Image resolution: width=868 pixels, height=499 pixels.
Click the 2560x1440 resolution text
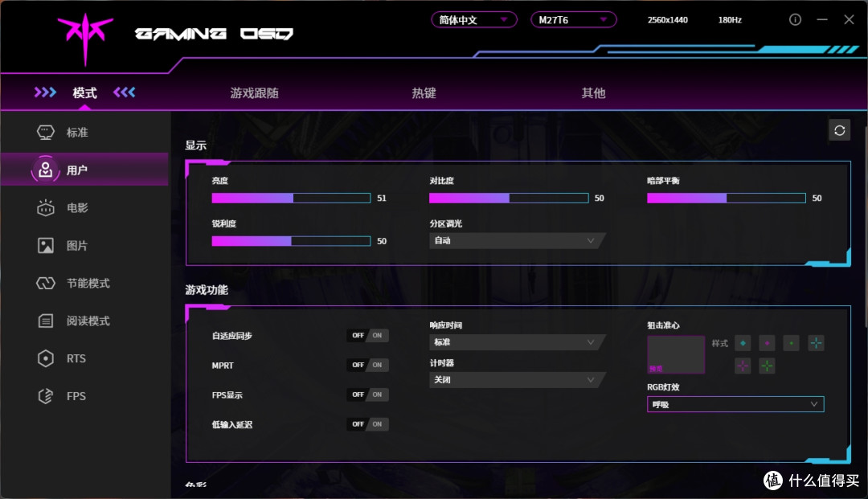coord(668,20)
